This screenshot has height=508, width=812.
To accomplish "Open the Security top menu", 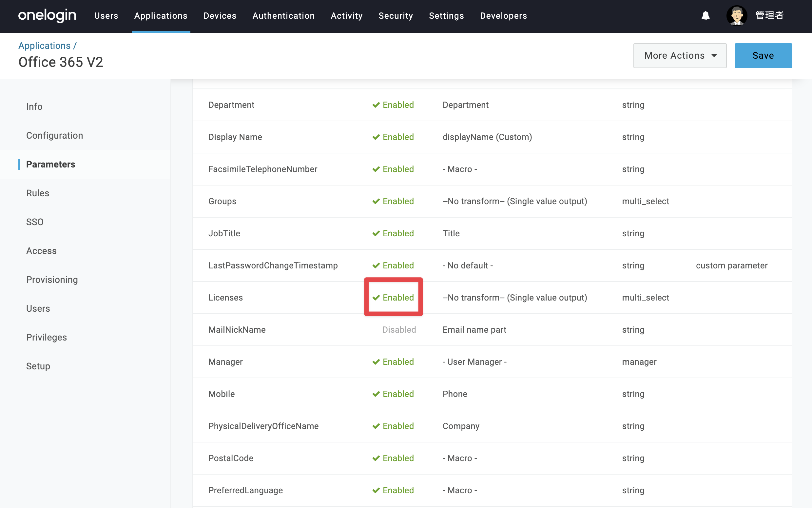I will pyautogui.click(x=396, y=16).
